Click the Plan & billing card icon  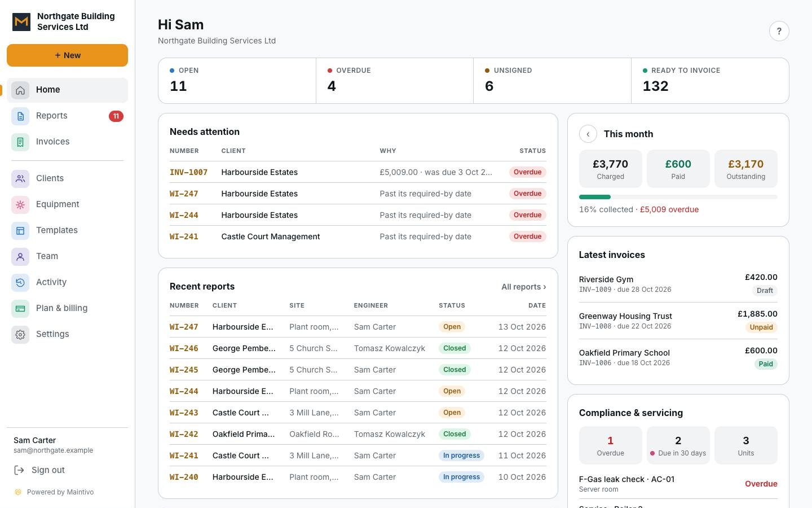click(x=20, y=309)
